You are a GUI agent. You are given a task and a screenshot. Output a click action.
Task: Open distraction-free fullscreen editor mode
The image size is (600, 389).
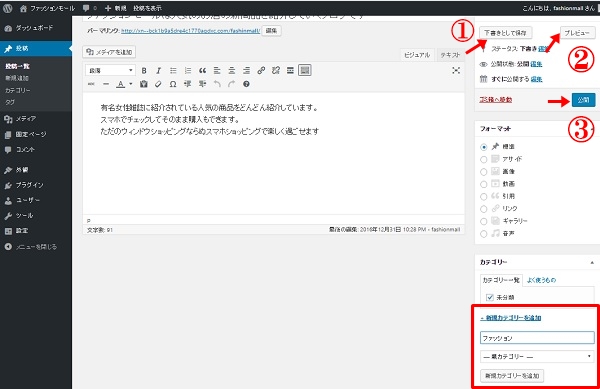(x=456, y=70)
